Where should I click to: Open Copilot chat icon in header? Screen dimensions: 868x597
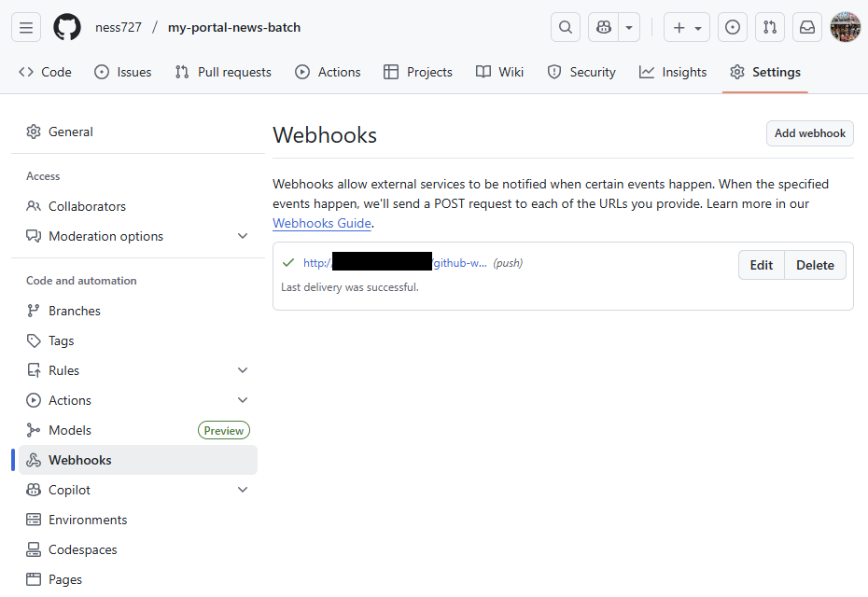coord(603,27)
